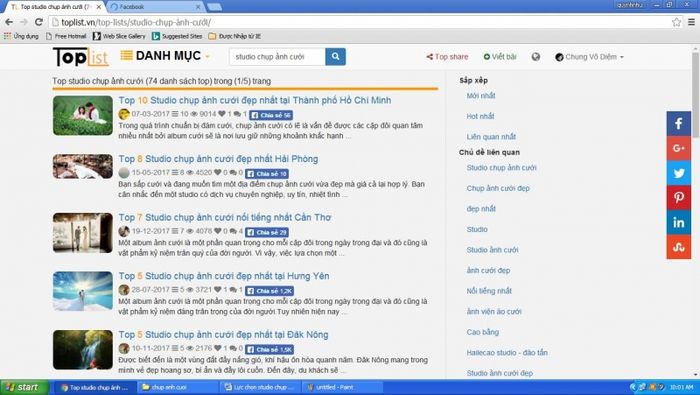Reload the page in browser
Viewport: 700px width, 395px height.
[39, 22]
